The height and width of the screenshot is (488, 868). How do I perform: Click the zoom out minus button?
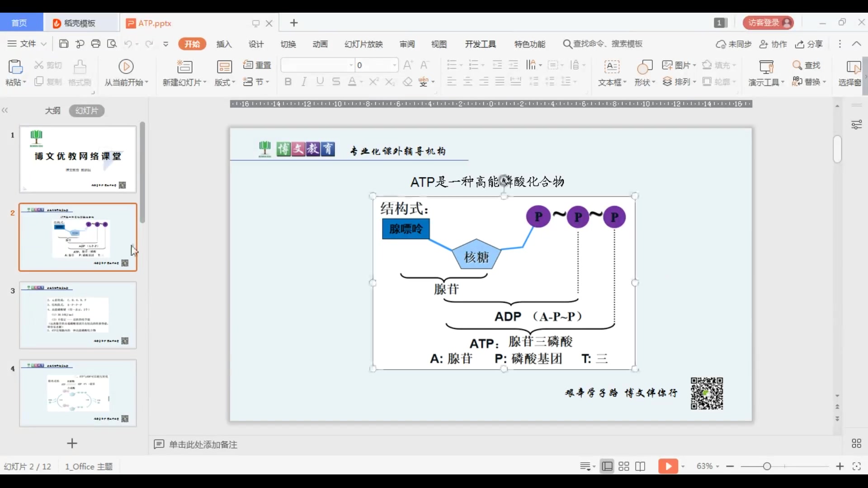730,466
